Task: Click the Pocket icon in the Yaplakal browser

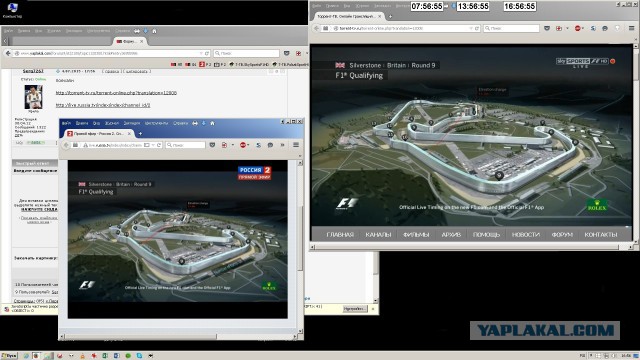Action: coord(287,53)
